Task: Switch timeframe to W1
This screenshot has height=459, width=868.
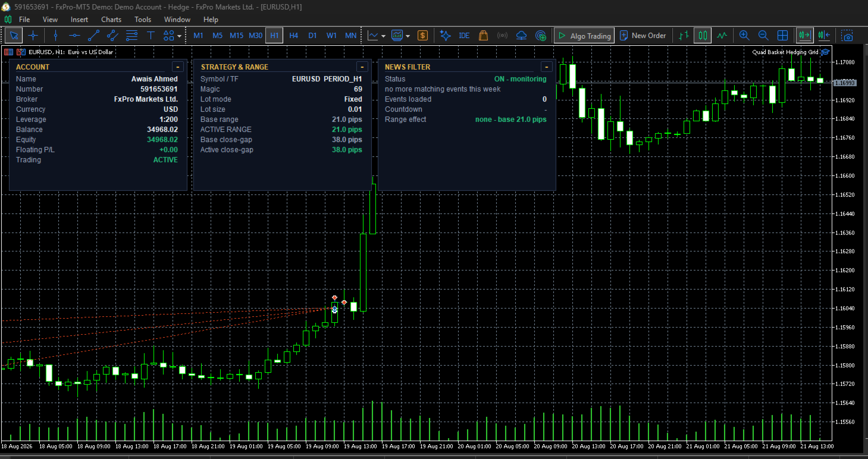Action: pyautogui.click(x=331, y=36)
